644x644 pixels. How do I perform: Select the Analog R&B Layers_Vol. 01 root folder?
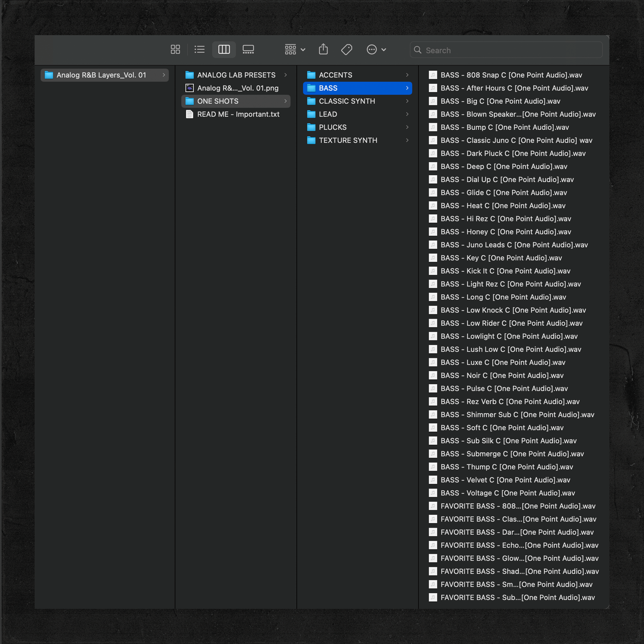pos(101,75)
